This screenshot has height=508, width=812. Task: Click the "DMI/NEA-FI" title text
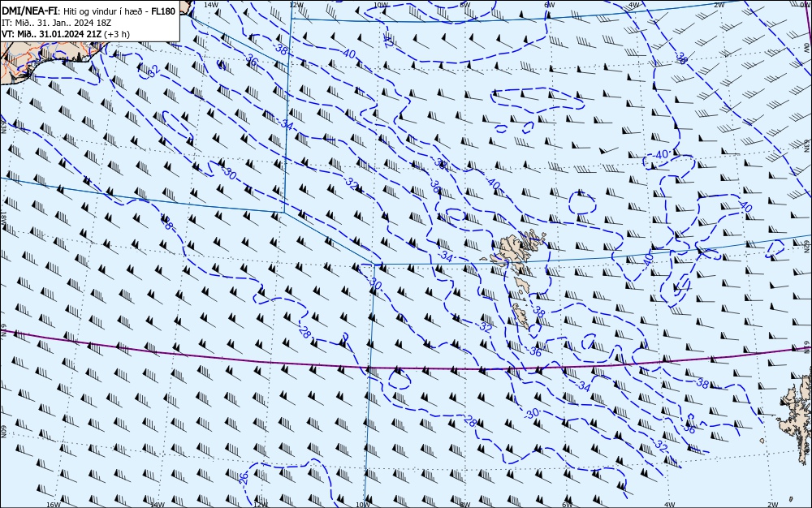pyautogui.click(x=30, y=11)
